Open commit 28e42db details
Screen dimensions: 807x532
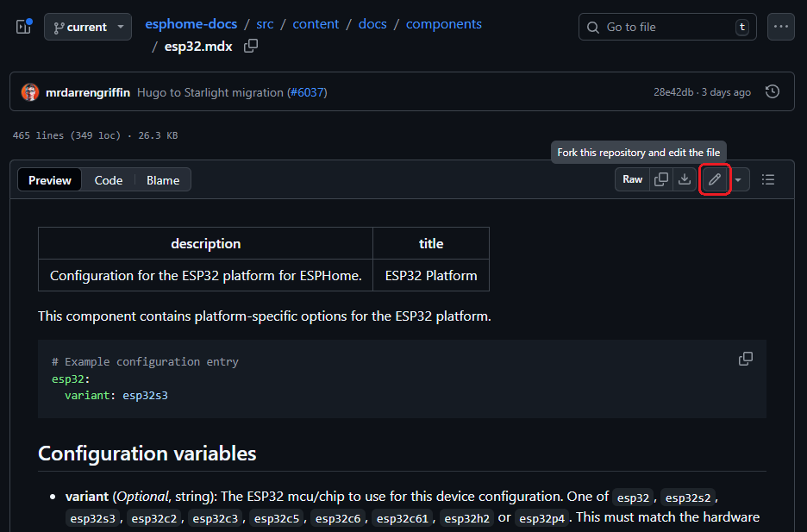673,92
